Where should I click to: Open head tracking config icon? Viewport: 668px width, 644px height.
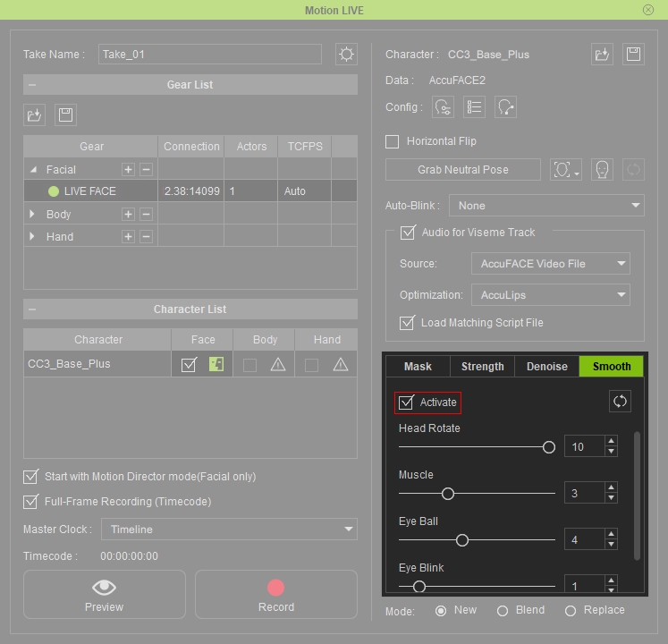[x=443, y=107]
